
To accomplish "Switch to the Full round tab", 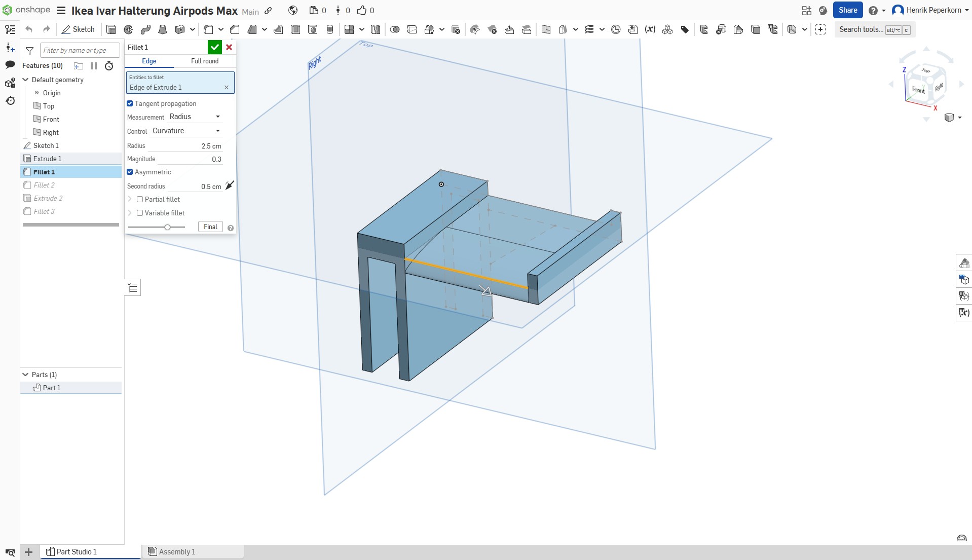I will point(204,61).
